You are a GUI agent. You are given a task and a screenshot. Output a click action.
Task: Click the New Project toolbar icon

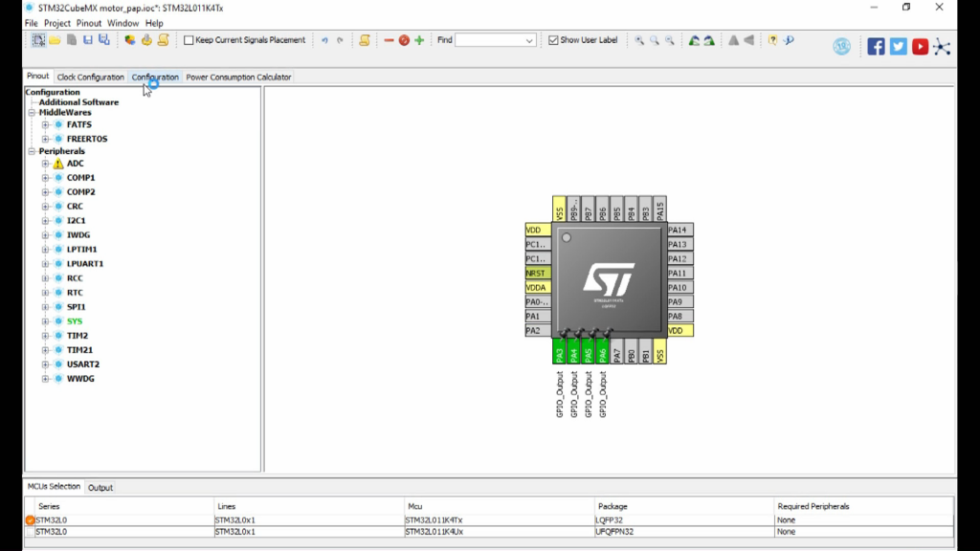point(38,40)
